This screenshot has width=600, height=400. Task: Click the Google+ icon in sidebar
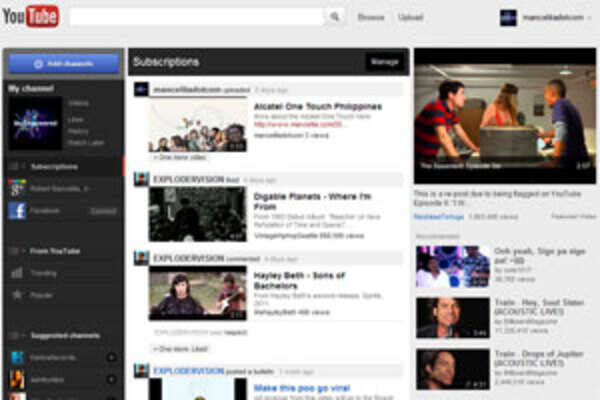(x=17, y=188)
